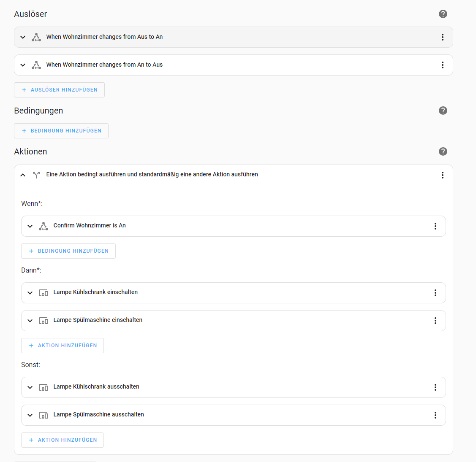Collapse the conditional action card

click(x=23, y=175)
